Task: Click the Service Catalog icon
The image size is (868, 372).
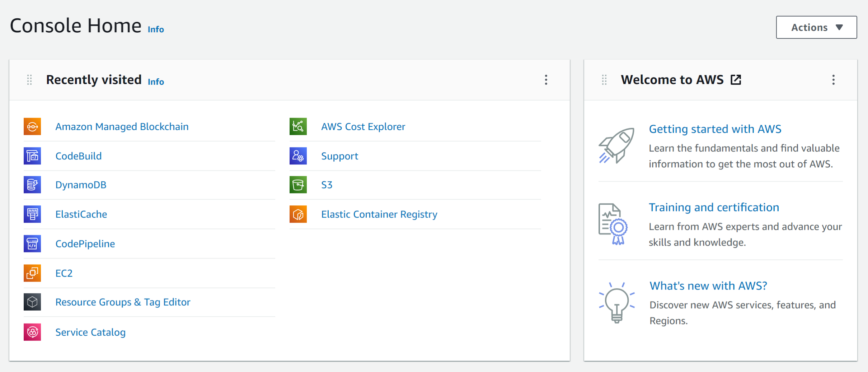Action: pyautogui.click(x=32, y=332)
